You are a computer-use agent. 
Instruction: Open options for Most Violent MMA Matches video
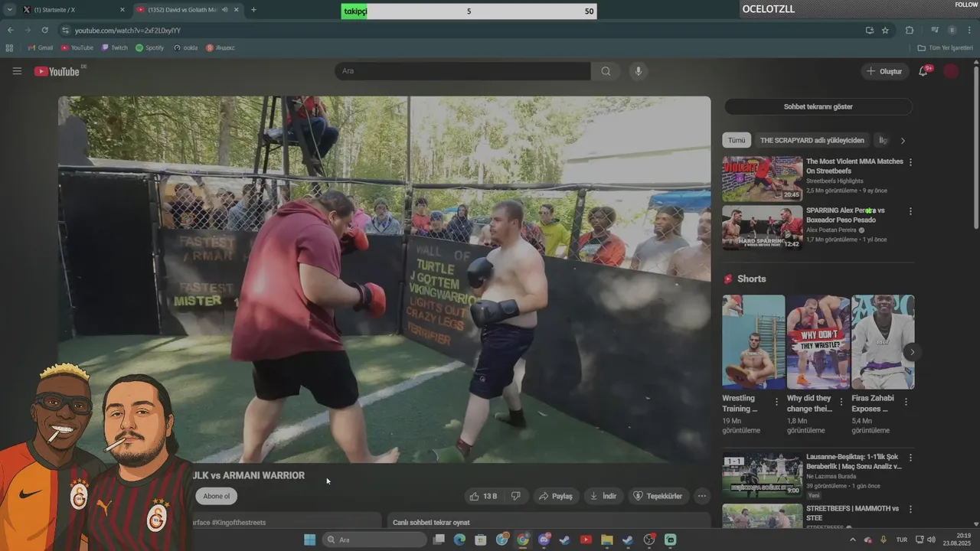point(910,162)
